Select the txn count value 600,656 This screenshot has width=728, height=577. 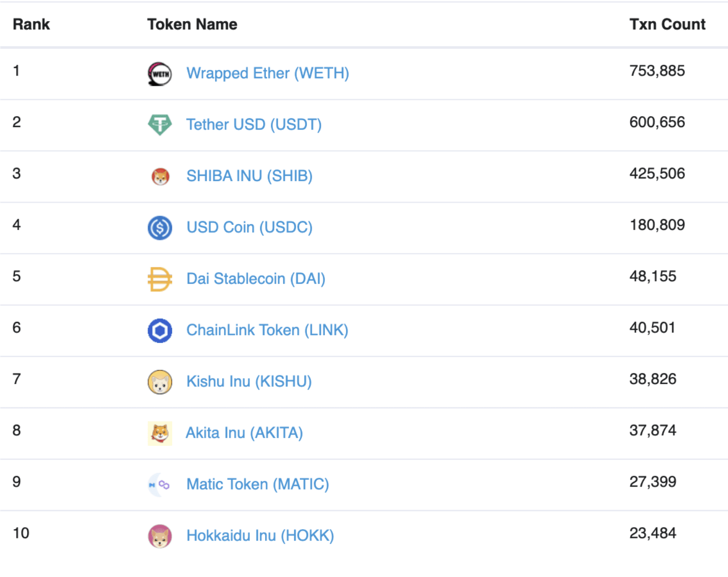(657, 122)
